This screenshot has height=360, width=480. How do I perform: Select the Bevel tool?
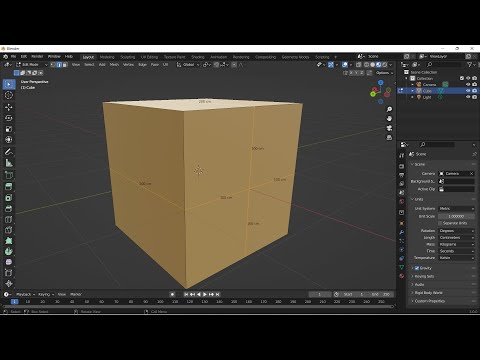(9, 209)
